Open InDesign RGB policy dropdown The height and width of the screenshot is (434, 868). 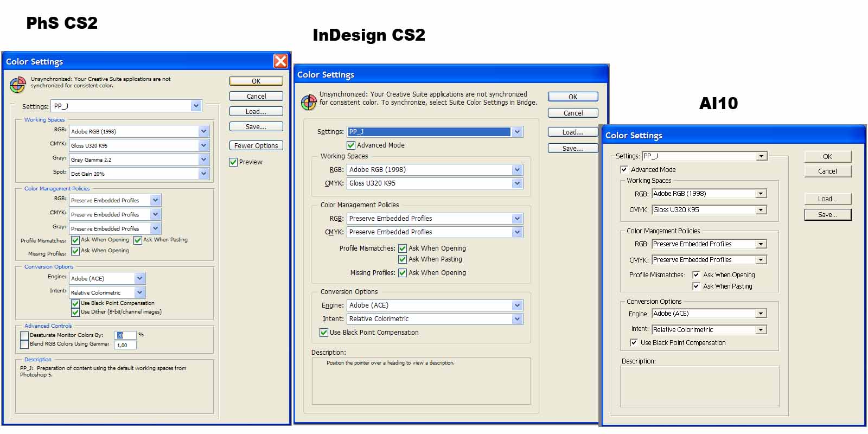point(435,219)
